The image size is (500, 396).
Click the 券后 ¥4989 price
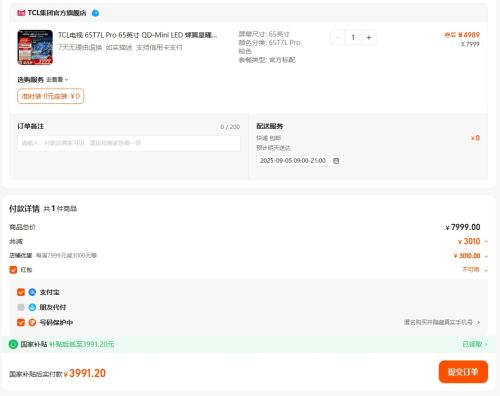[462, 35]
